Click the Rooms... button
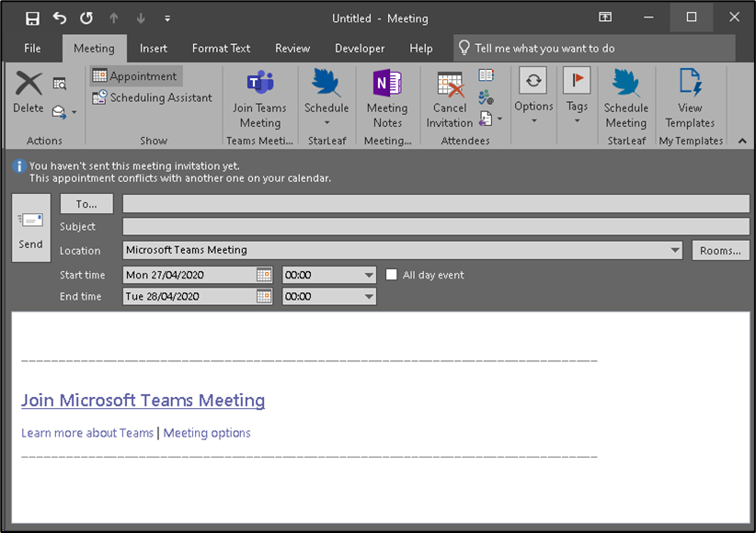Screen dimensions: 756x533 pos(720,251)
